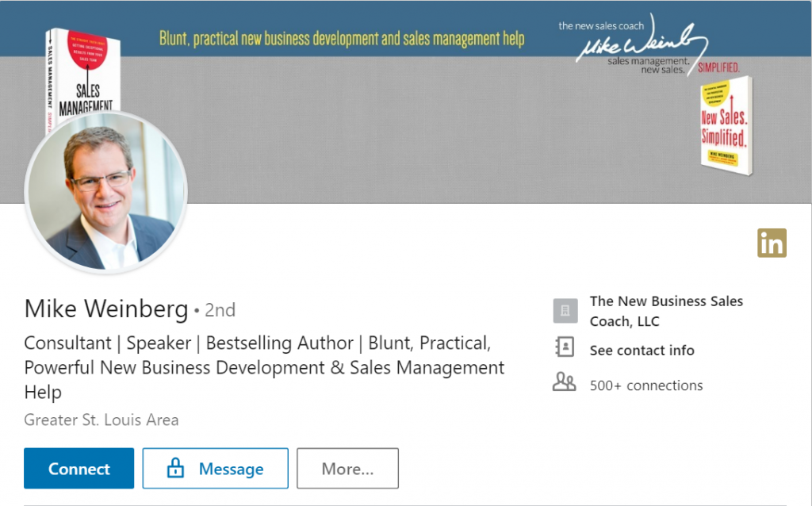Click the lock icon in the Message button

coord(174,469)
